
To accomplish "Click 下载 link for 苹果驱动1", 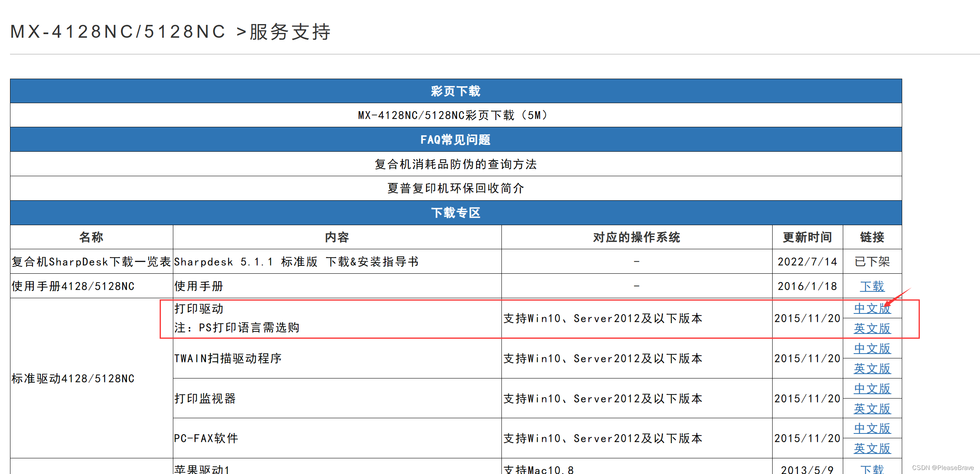I will coord(872,469).
